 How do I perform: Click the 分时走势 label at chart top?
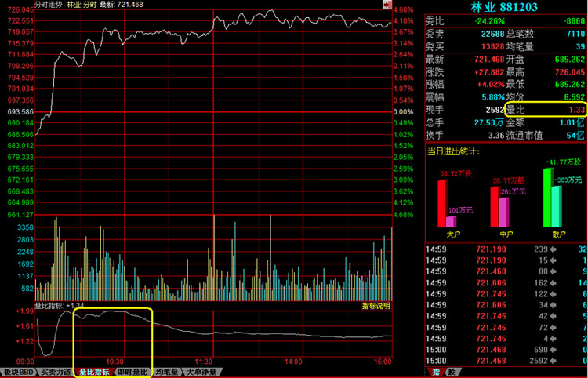pyautogui.click(x=51, y=5)
